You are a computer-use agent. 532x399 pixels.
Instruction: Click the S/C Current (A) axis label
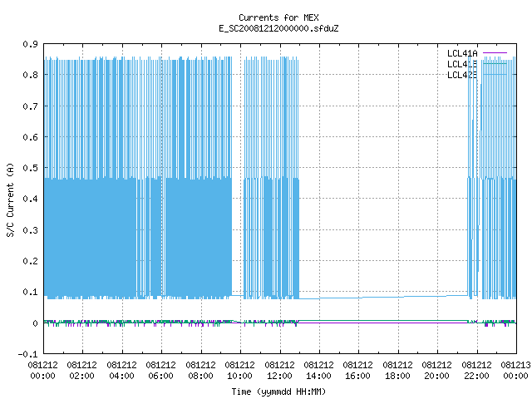pos(11,199)
